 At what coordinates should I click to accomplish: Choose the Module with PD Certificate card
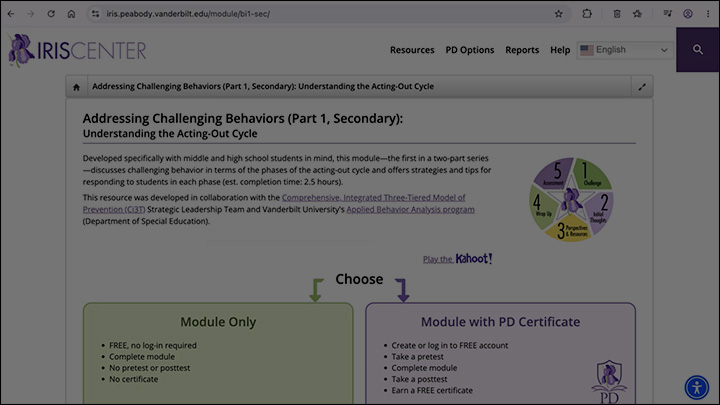[x=501, y=354]
